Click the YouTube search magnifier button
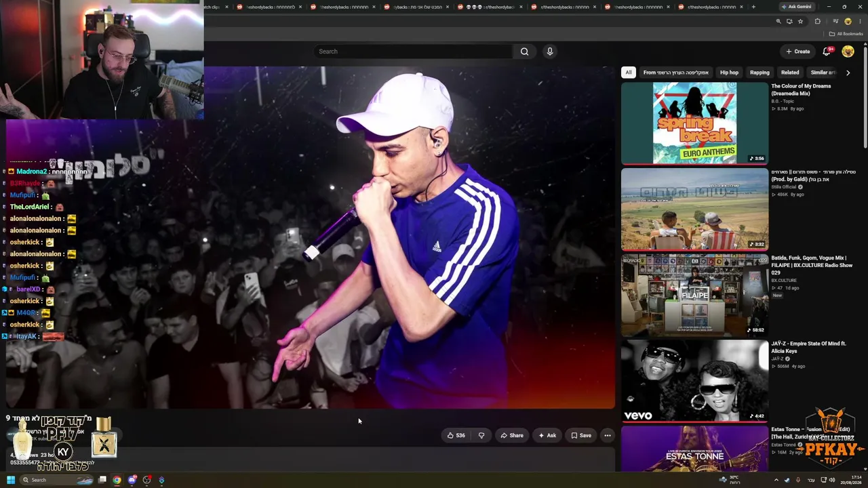The width and height of the screenshot is (868, 488). 524,52
